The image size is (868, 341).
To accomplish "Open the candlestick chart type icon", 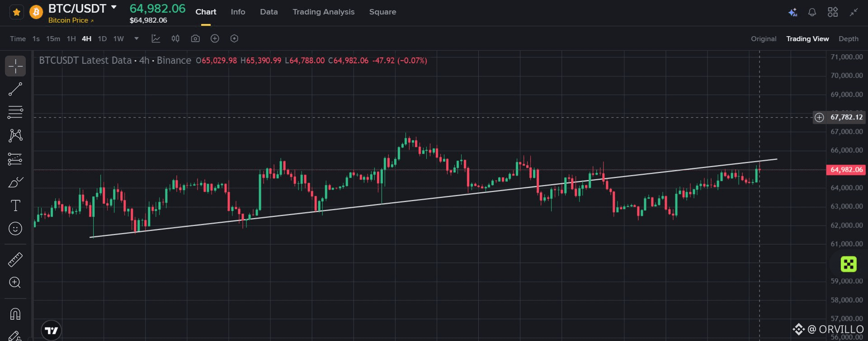I will [x=175, y=39].
